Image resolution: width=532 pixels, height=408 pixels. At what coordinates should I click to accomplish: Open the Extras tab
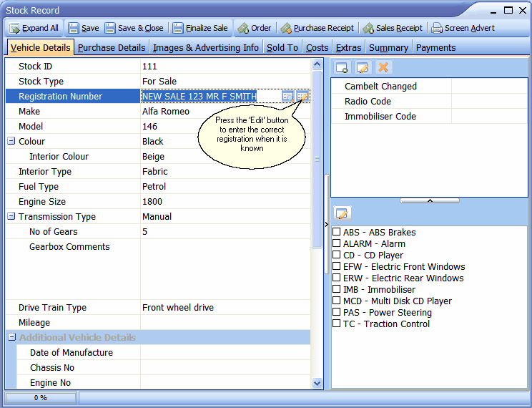point(348,47)
